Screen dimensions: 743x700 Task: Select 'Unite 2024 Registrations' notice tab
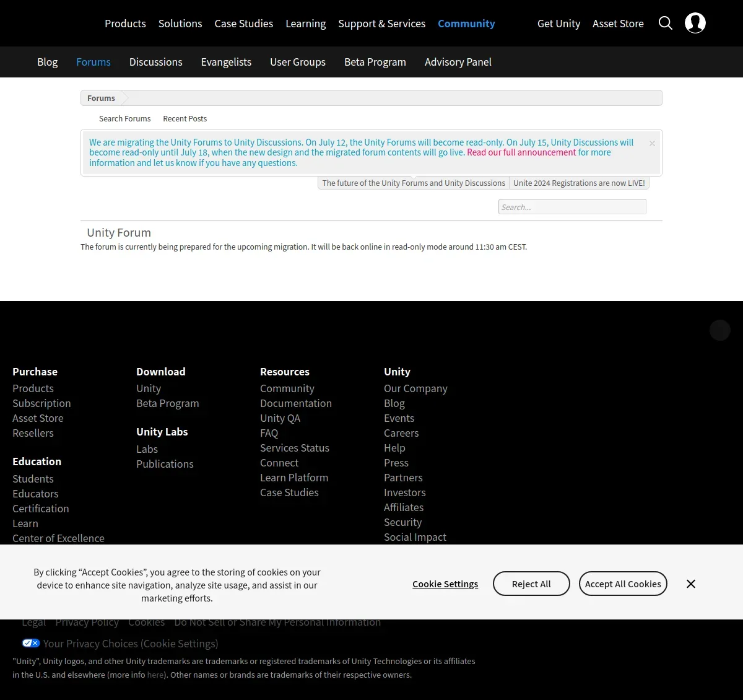tap(579, 183)
